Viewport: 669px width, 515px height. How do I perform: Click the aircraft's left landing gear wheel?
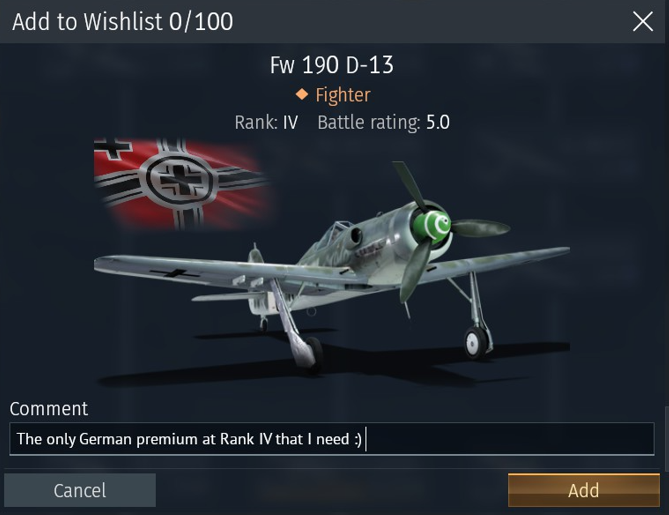[x=314, y=352]
